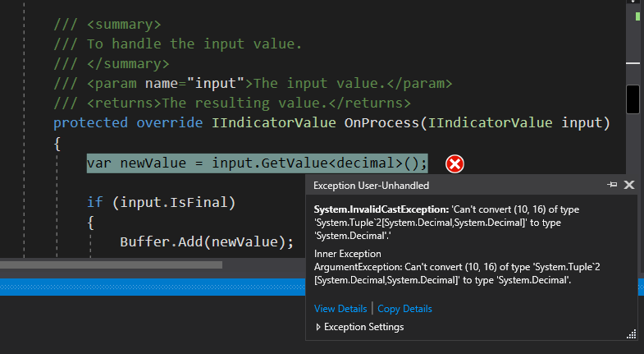Screen dimensions: 644x354
Task: Click the scroll-up arrow above the vertical scrollbar
Action: (x=633, y=2)
